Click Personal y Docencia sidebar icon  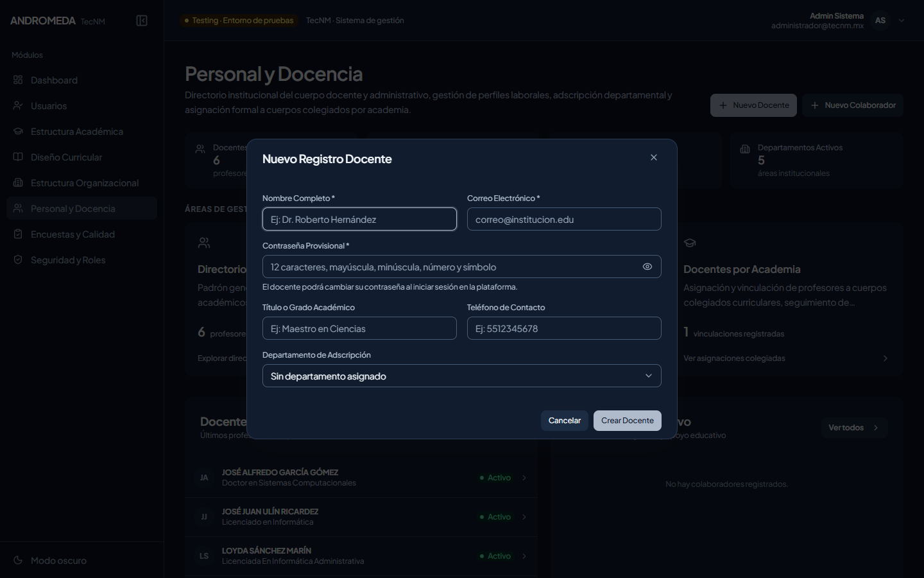pyautogui.click(x=18, y=209)
